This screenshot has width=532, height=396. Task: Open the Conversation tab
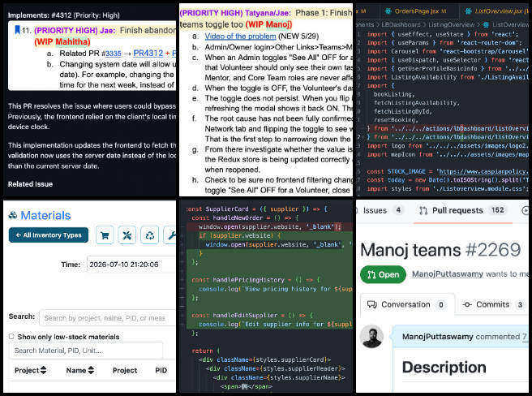click(405, 304)
